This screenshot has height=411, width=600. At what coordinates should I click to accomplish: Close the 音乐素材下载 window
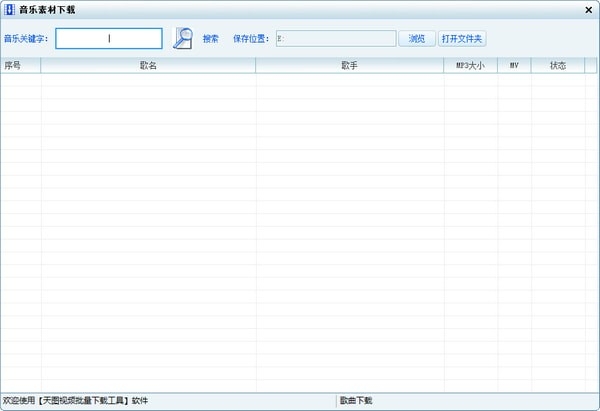coord(589,10)
